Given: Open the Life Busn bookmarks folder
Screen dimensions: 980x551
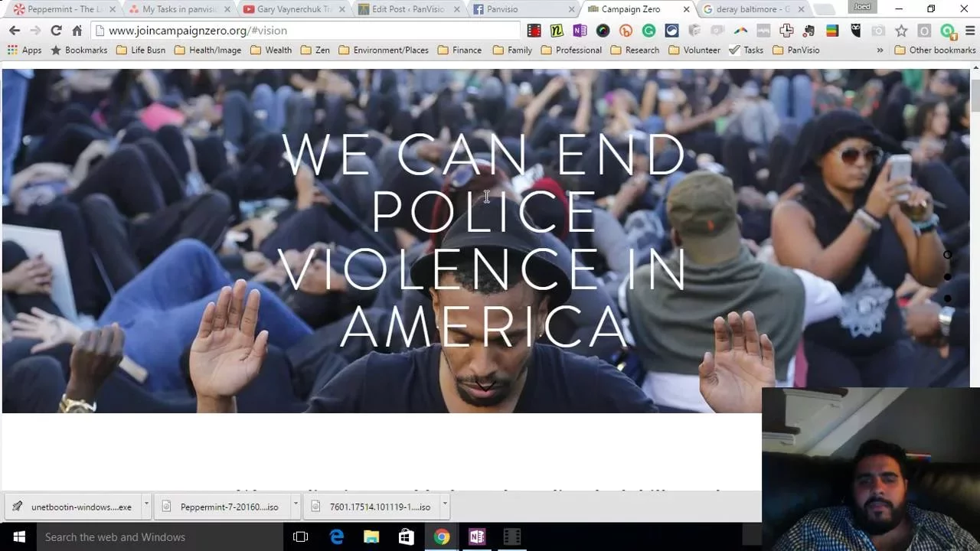Looking at the screenshot, I should (141, 50).
